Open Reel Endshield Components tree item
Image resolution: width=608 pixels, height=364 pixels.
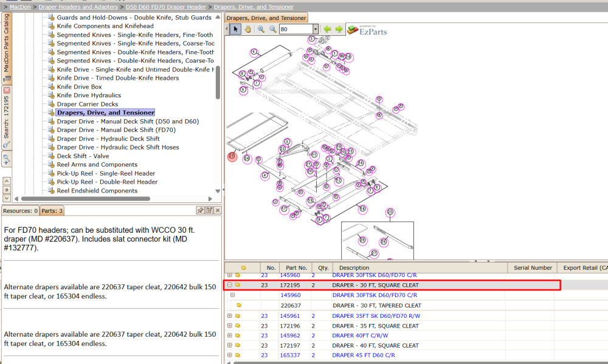point(97,191)
